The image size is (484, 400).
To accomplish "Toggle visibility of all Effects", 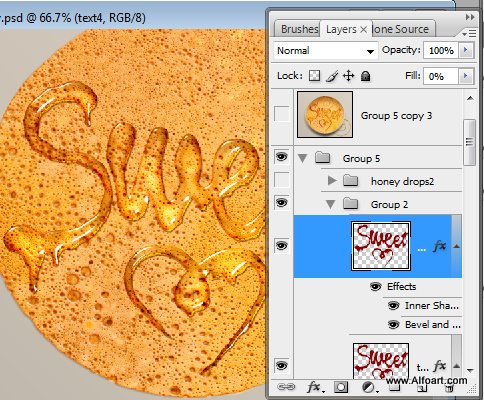I will 376,286.
